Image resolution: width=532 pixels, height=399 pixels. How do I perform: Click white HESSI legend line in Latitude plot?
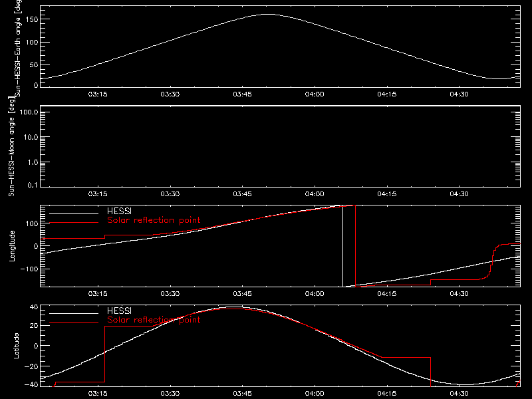point(74,313)
